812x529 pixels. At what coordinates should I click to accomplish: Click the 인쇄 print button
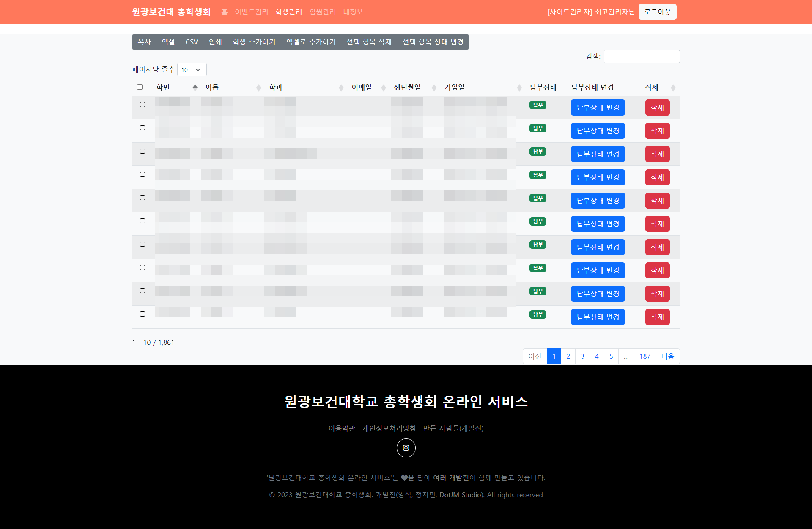(215, 42)
